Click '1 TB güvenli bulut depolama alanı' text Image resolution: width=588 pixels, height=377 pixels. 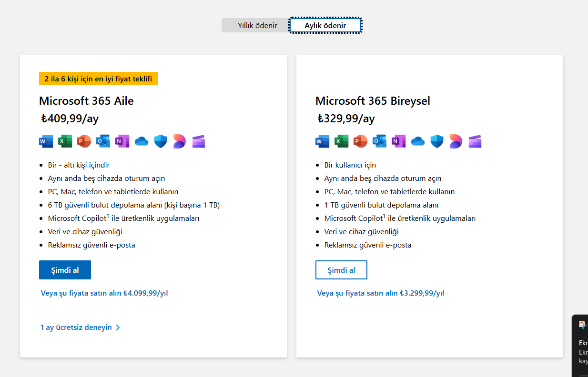point(381,205)
